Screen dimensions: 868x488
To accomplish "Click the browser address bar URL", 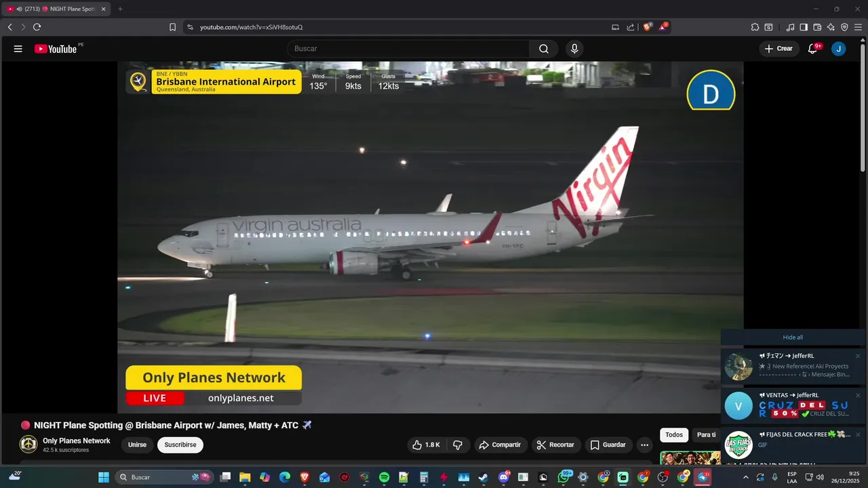I will pos(251,27).
